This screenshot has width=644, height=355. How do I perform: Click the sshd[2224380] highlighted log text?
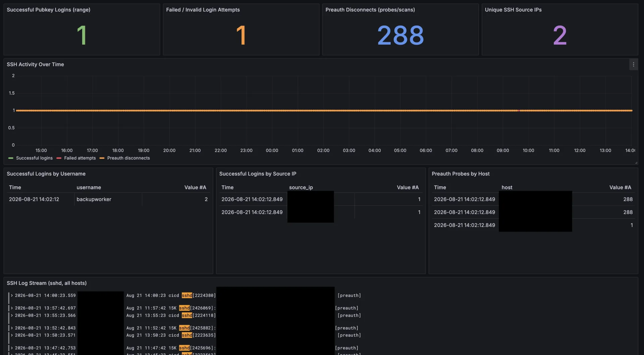199,296
